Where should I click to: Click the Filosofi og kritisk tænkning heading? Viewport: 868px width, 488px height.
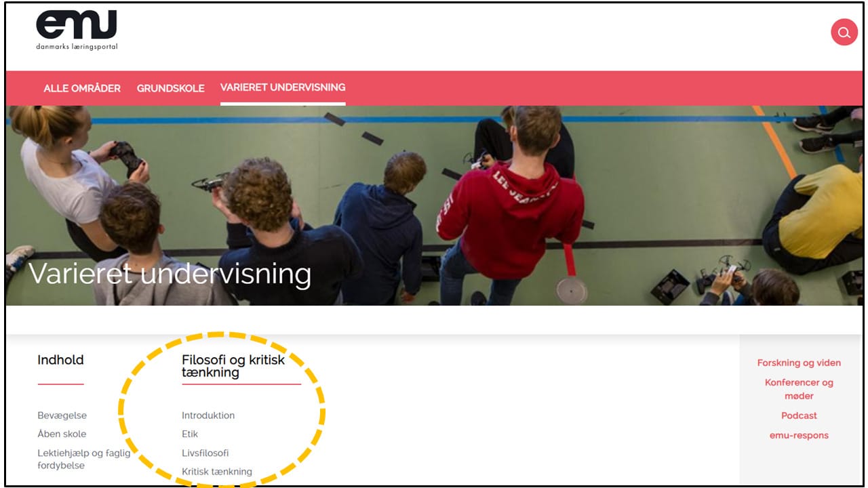click(233, 366)
